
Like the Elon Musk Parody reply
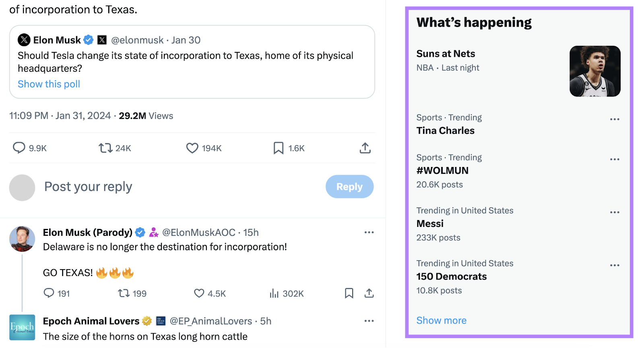pyautogui.click(x=199, y=294)
